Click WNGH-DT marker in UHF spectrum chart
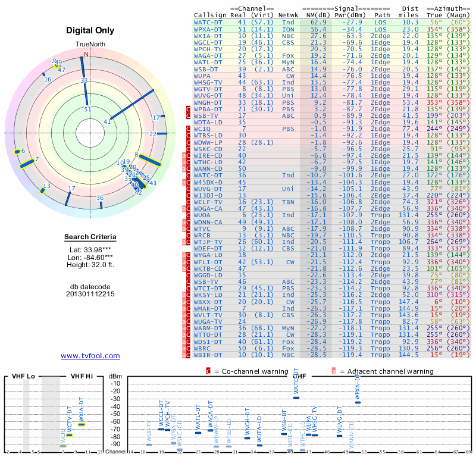Screen dimensions: 476x457 pos(247,438)
